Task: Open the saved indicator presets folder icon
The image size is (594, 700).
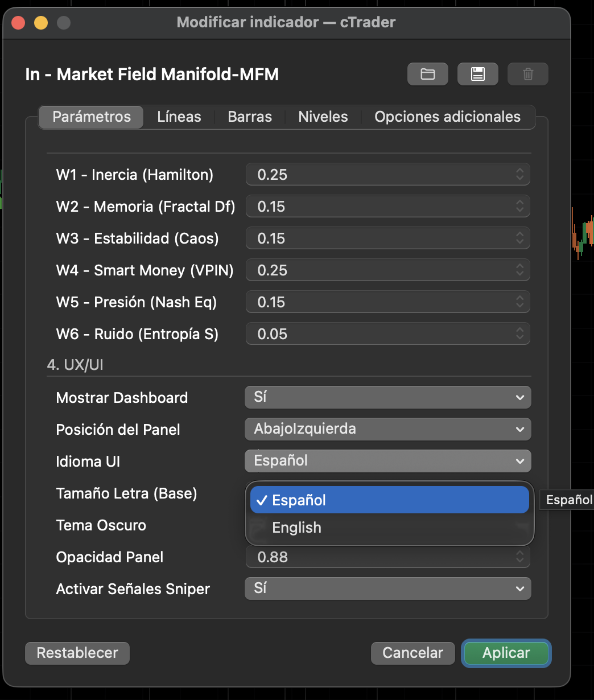Action: pos(427,73)
